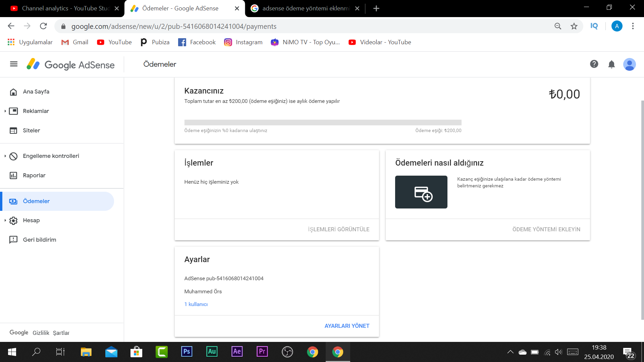The image size is (644, 362).
Task: Click the payment threshold progress bar
Action: click(323, 122)
